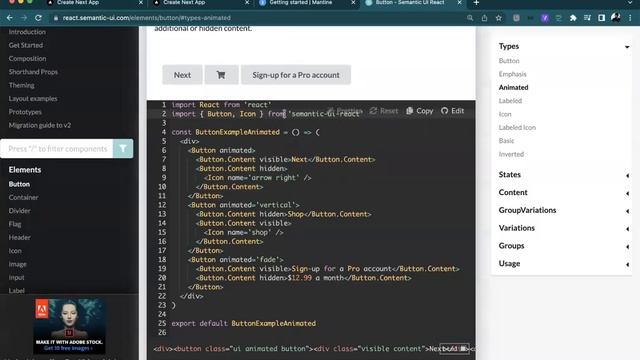
Task: Open Layout examples in the sidebar
Action: tap(33, 98)
